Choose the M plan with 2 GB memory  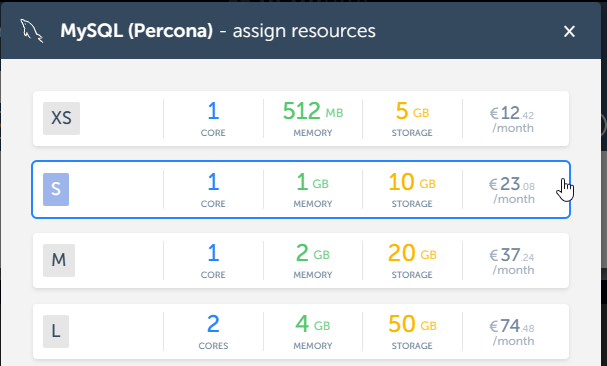(301, 260)
